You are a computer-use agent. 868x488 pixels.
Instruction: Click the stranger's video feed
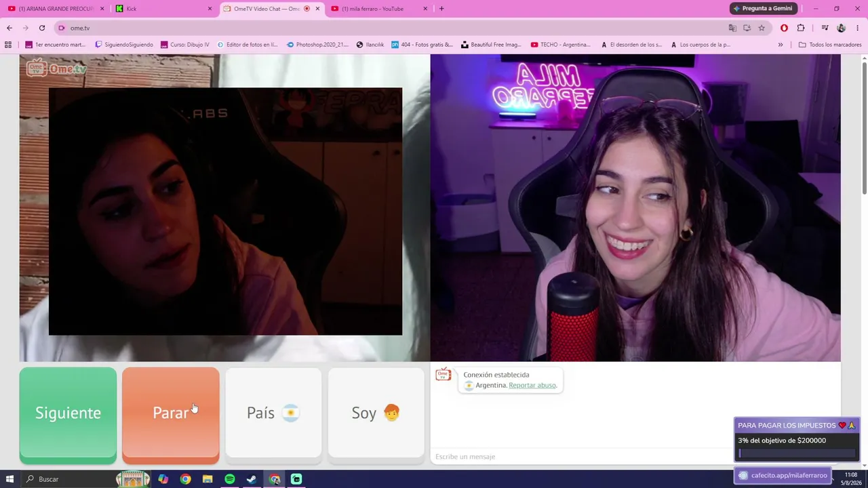point(225,207)
